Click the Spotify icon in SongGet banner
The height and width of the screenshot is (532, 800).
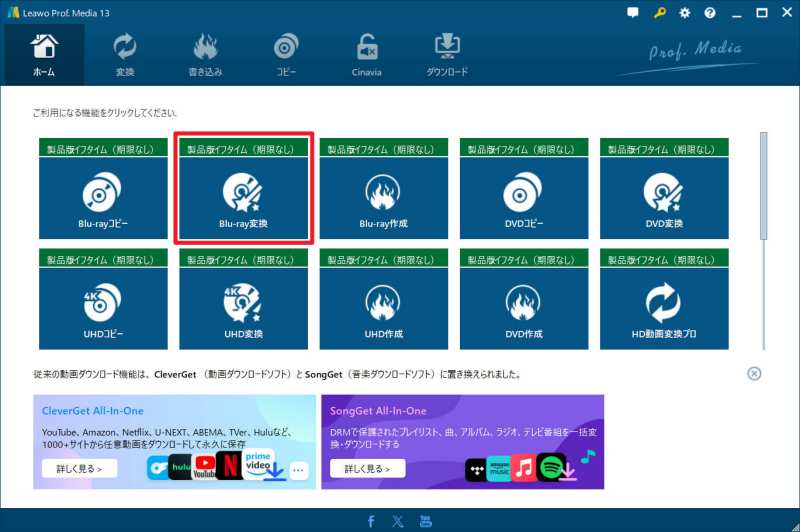[551, 467]
